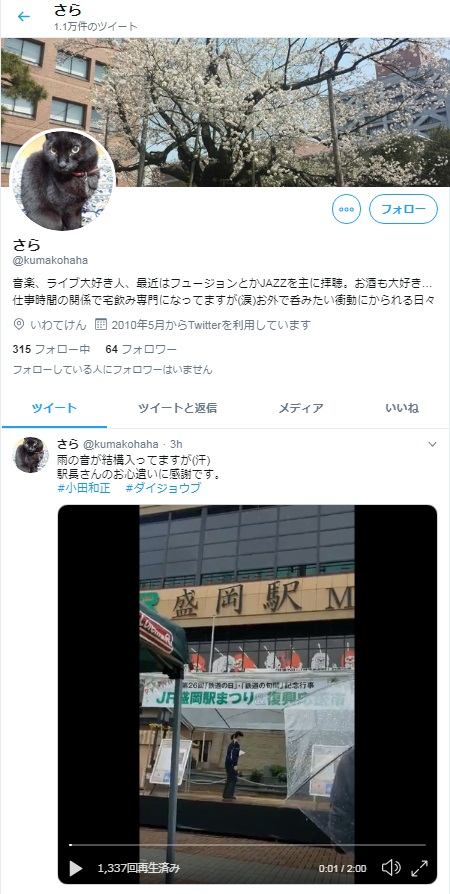Mute the video with the speaker icon

pos(391,868)
